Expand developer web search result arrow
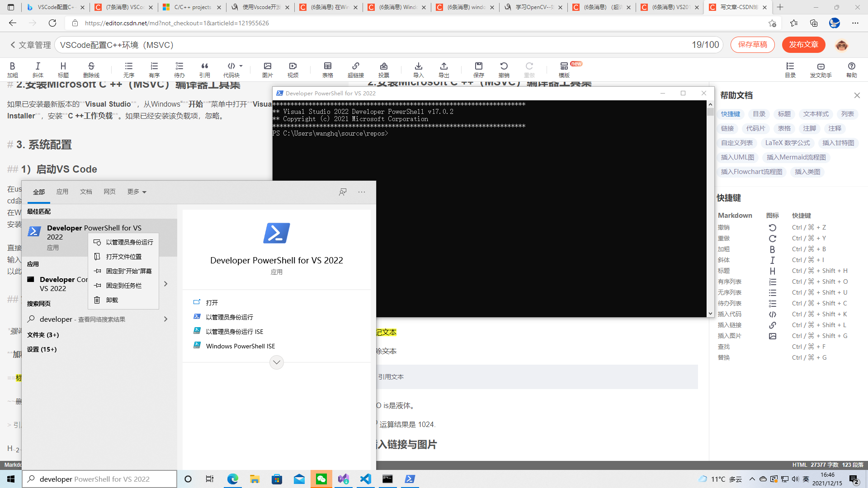This screenshot has width=868, height=488. pyautogui.click(x=166, y=319)
